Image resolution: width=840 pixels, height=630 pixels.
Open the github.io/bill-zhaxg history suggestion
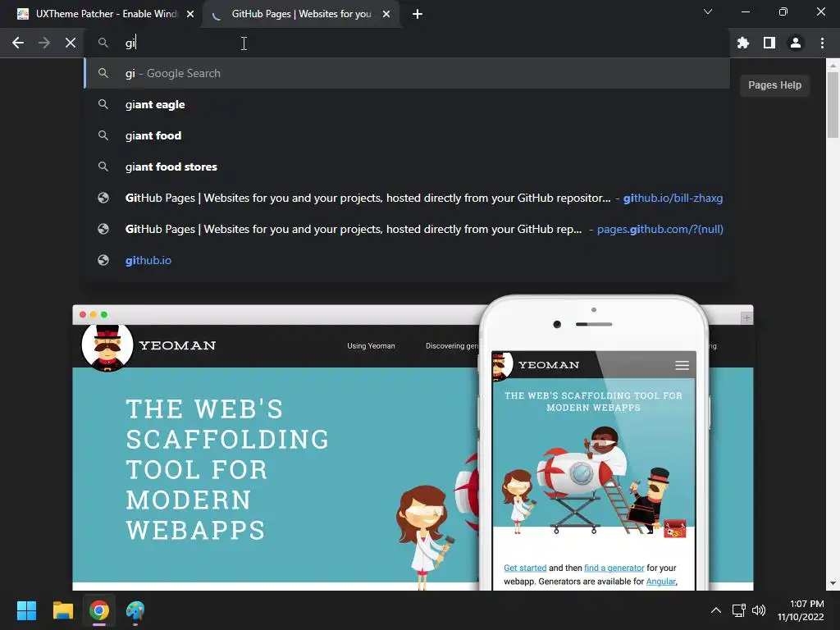click(x=407, y=198)
